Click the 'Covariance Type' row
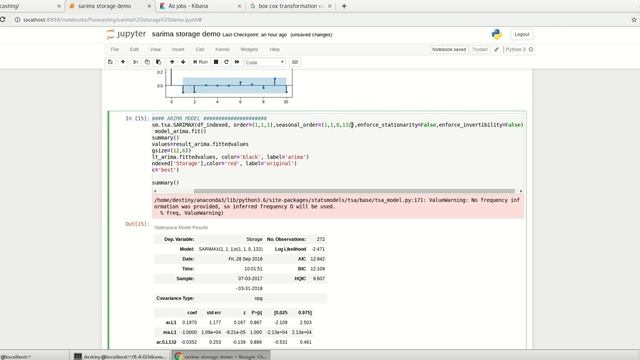Viewport: 640px width, 360px height. coord(240,298)
